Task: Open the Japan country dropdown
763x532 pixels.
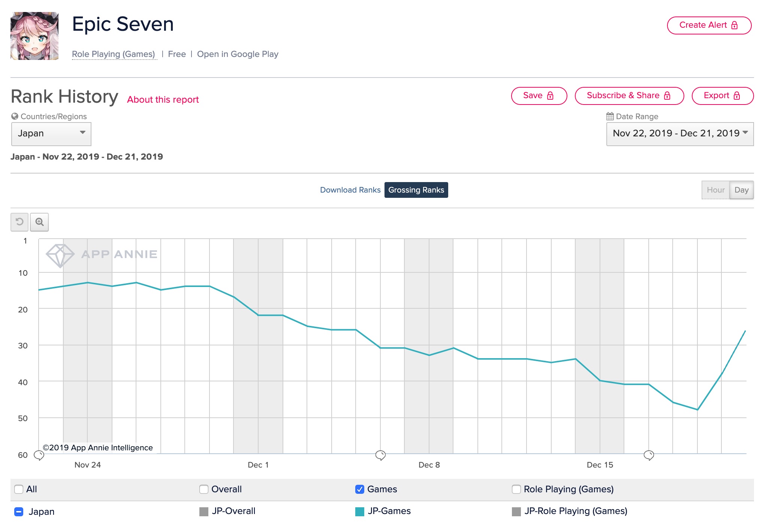Action: point(51,134)
